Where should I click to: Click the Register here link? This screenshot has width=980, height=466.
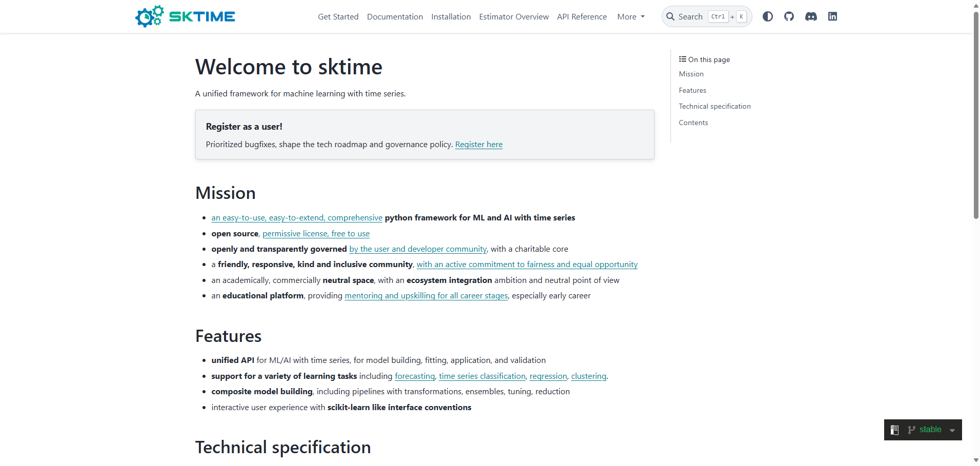[x=479, y=145]
